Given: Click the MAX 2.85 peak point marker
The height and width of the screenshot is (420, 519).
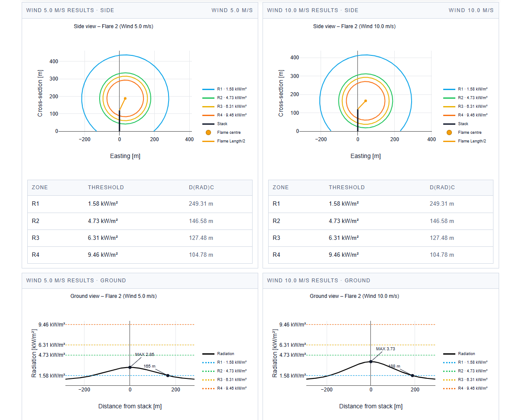Looking at the screenshot, I should (x=130, y=367).
